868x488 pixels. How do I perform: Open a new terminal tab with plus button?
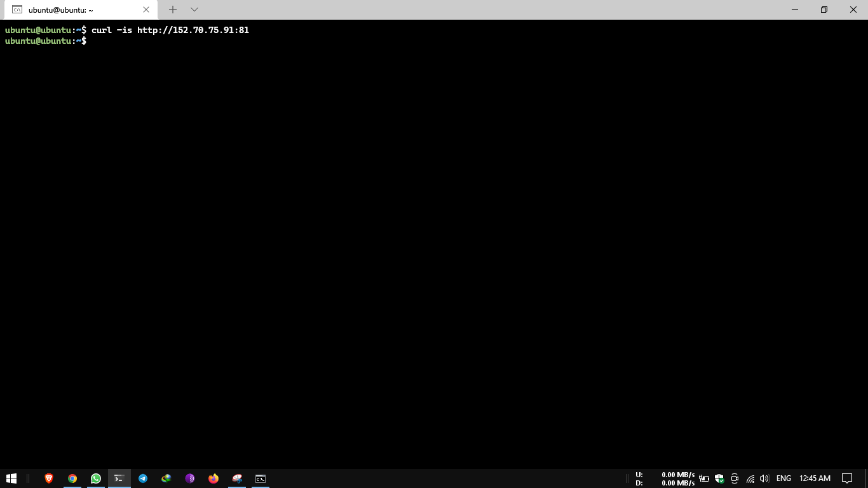(173, 10)
